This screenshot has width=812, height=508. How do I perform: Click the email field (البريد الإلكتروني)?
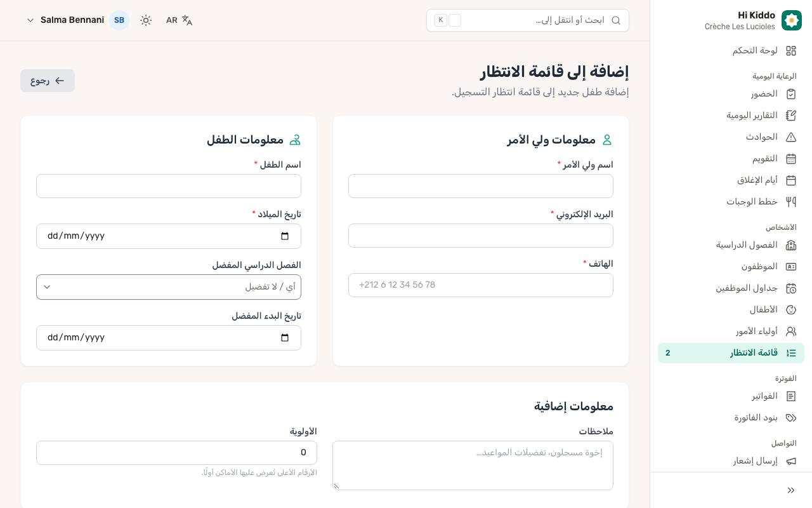coord(481,236)
